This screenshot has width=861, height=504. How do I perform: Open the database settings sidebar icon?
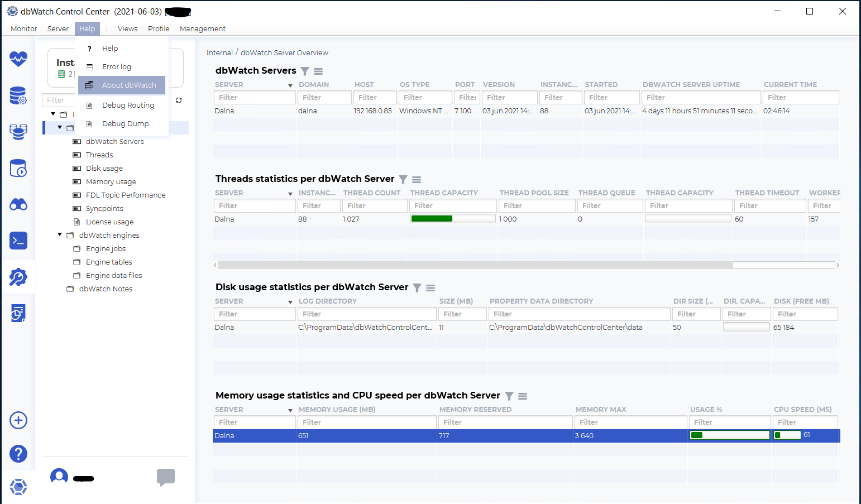18,95
